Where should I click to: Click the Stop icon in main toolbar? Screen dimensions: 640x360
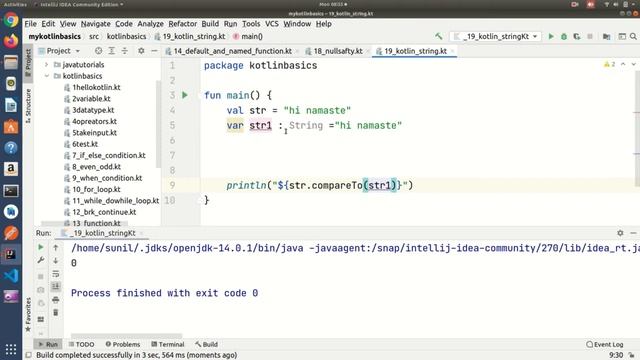(590, 36)
